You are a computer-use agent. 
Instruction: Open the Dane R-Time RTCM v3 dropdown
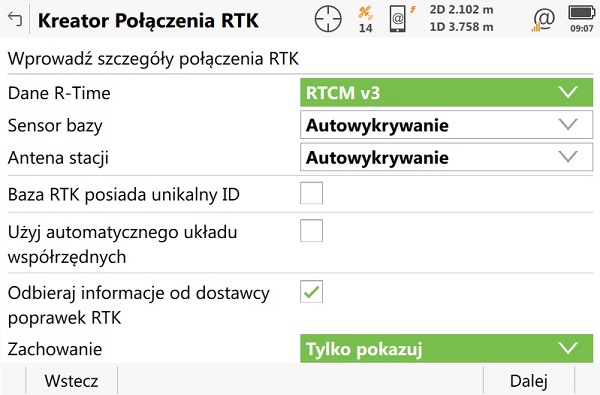(x=447, y=93)
